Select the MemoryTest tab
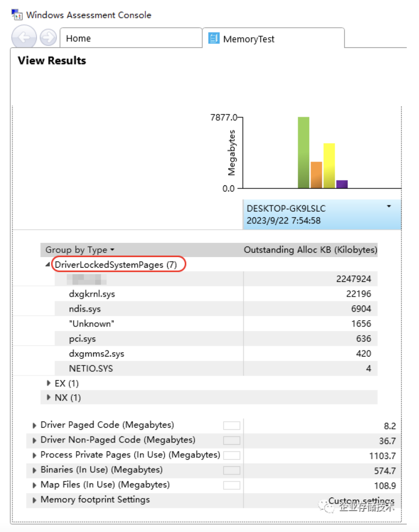 click(x=274, y=38)
